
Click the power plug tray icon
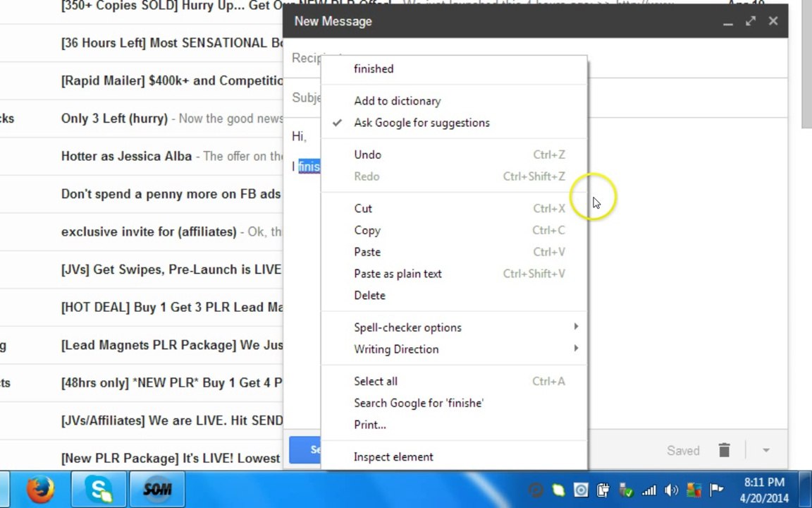point(603,490)
